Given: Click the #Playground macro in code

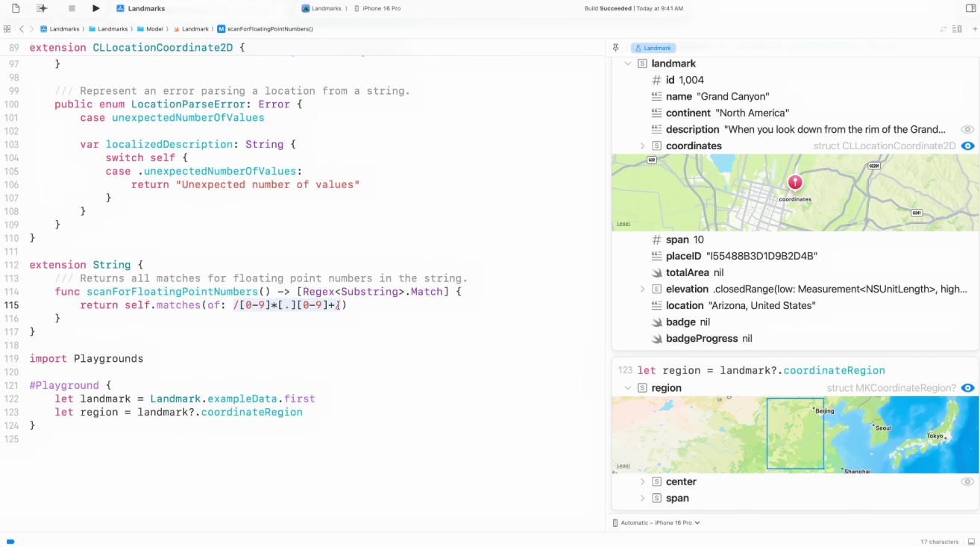Looking at the screenshot, I should pyautogui.click(x=64, y=386).
